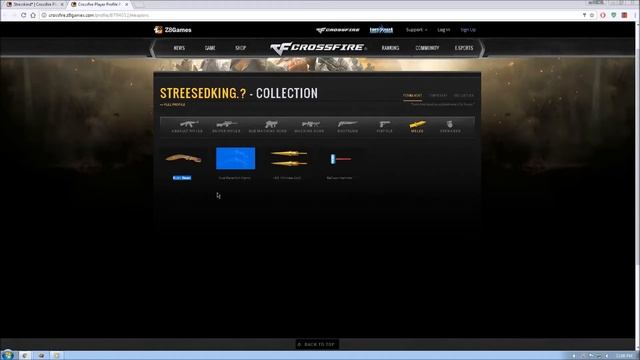Click the curved Kukri knife thumbnail
Screen dimensions: 640x360
tap(183, 158)
